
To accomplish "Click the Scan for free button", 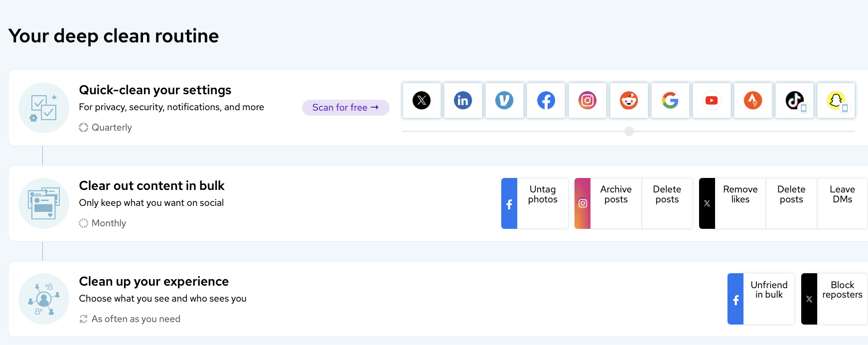I will pyautogui.click(x=345, y=108).
